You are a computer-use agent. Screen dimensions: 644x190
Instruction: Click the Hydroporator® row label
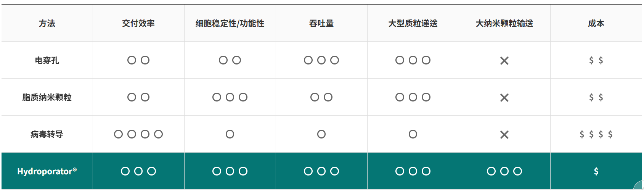point(47,171)
